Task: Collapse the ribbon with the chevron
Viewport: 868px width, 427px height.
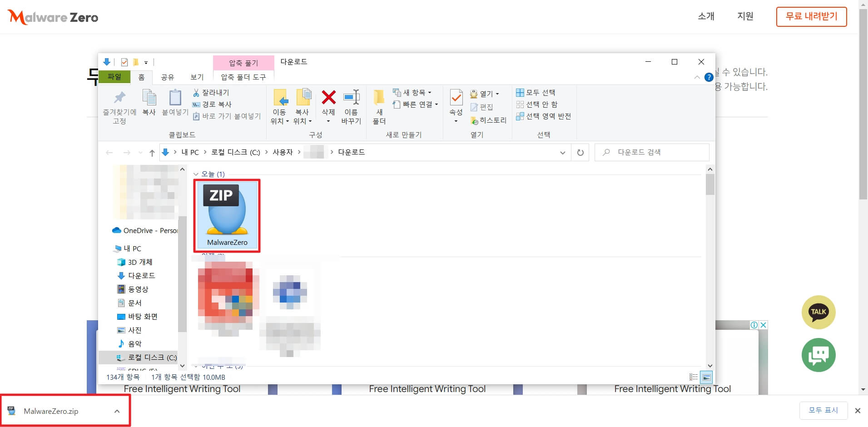Action: pyautogui.click(x=697, y=77)
